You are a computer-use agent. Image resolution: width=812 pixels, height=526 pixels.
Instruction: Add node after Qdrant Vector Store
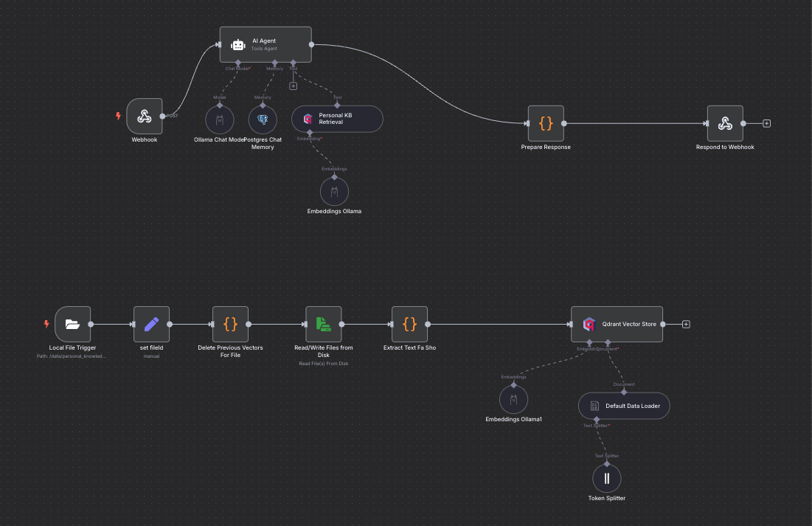[x=686, y=325]
